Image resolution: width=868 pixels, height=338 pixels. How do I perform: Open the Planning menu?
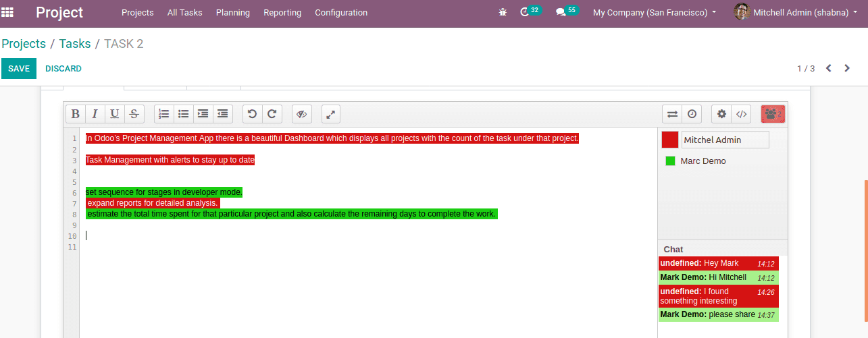tap(233, 12)
